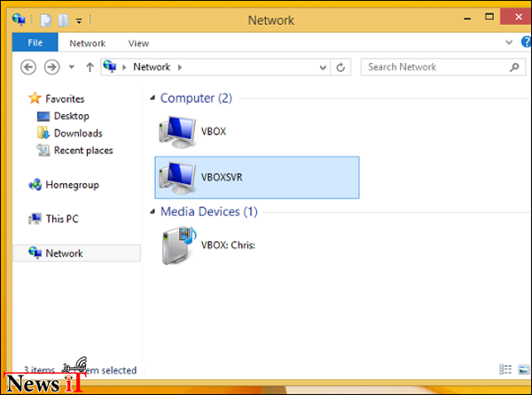This screenshot has height=395, width=532.
Task: Open the Customize Quick Access Toolbar dropdown
Action: pos(79,21)
